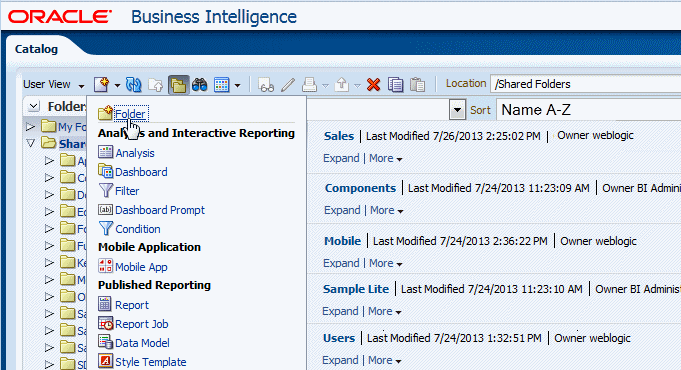Click the Report calculator-style icon

(105, 304)
